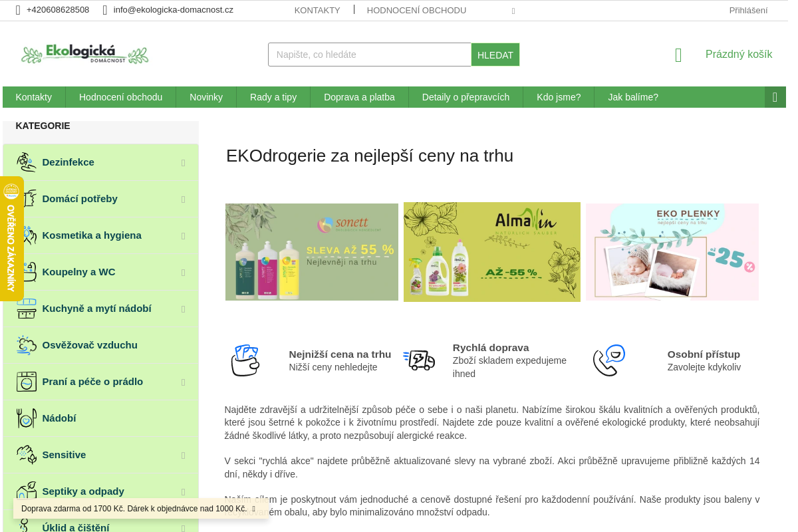Click the search input field

pos(370,55)
